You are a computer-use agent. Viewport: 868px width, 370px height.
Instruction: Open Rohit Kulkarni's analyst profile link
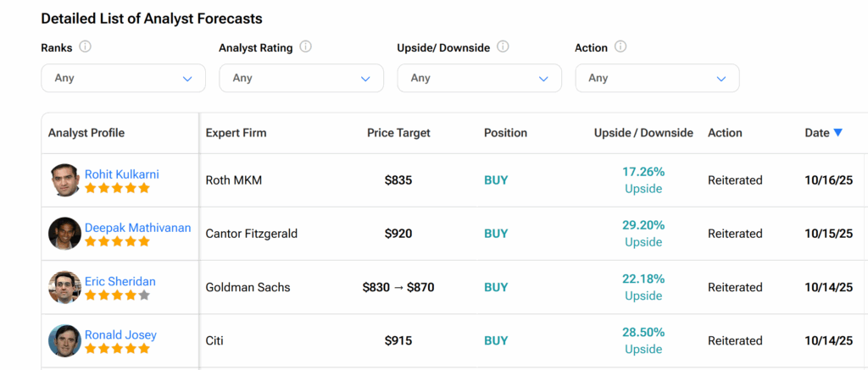(121, 174)
